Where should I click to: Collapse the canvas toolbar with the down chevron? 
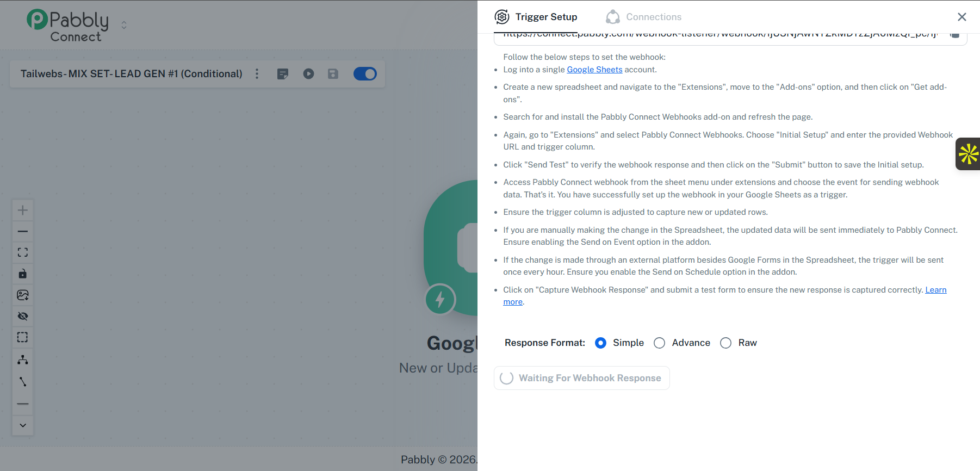[x=23, y=425]
